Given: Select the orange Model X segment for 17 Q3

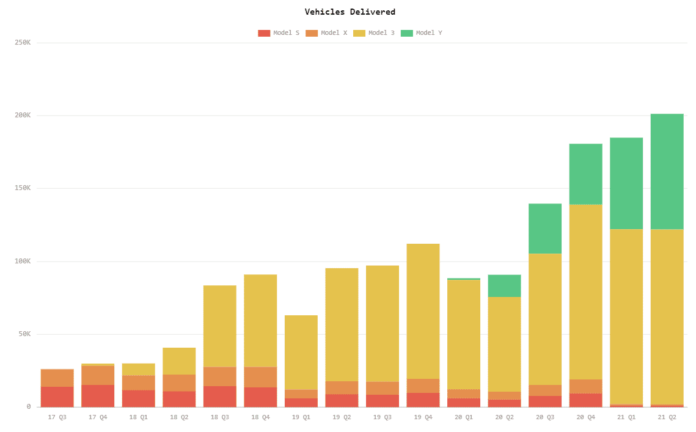Looking at the screenshot, I should [57, 378].
